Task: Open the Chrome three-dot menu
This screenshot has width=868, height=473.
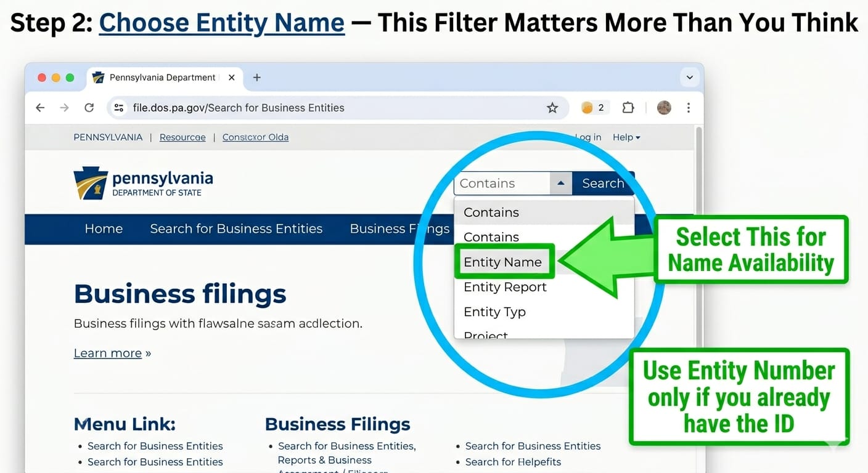Action: point(689,108)
